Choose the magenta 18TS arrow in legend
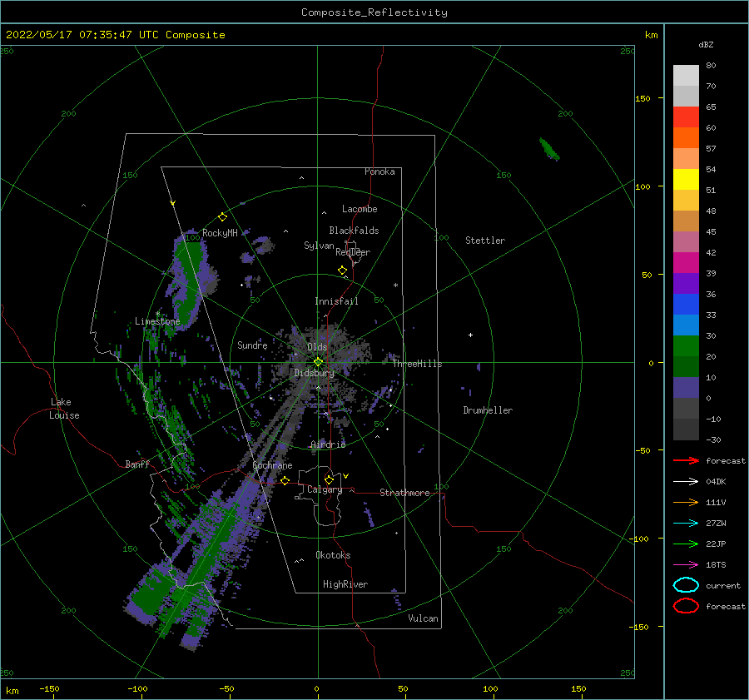749x700 pixels. [686, 565]
